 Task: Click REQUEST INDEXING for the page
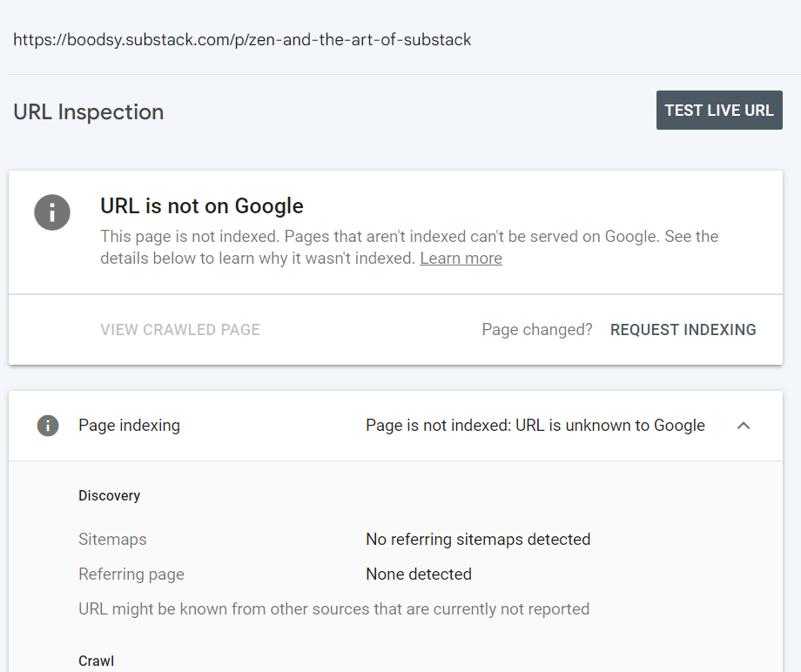pos(683,330)
